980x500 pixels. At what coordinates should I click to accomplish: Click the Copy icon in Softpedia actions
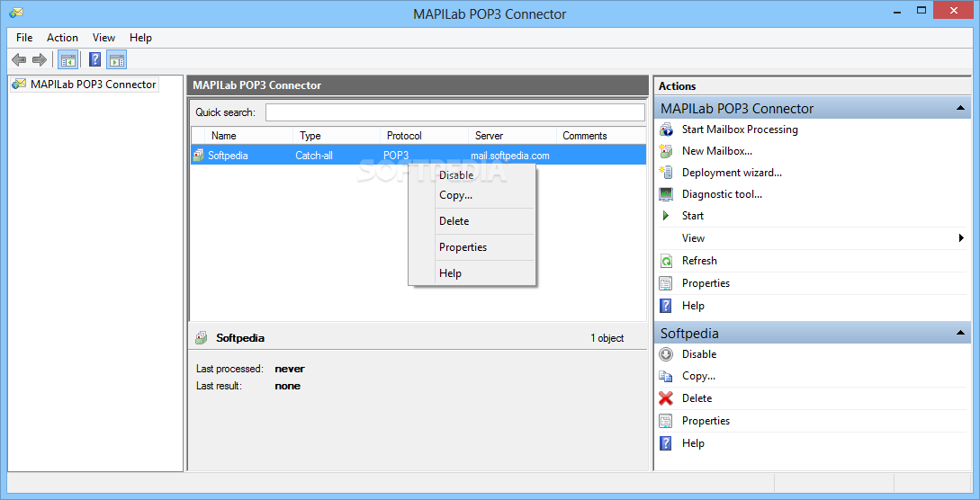(x=666, y=377)
